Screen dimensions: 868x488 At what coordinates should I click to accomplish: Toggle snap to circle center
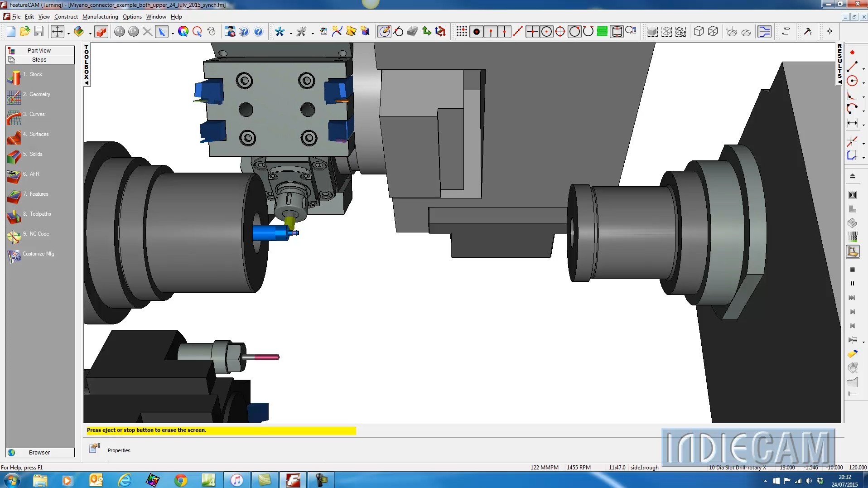pyautogui.click(x=546, y=31)
